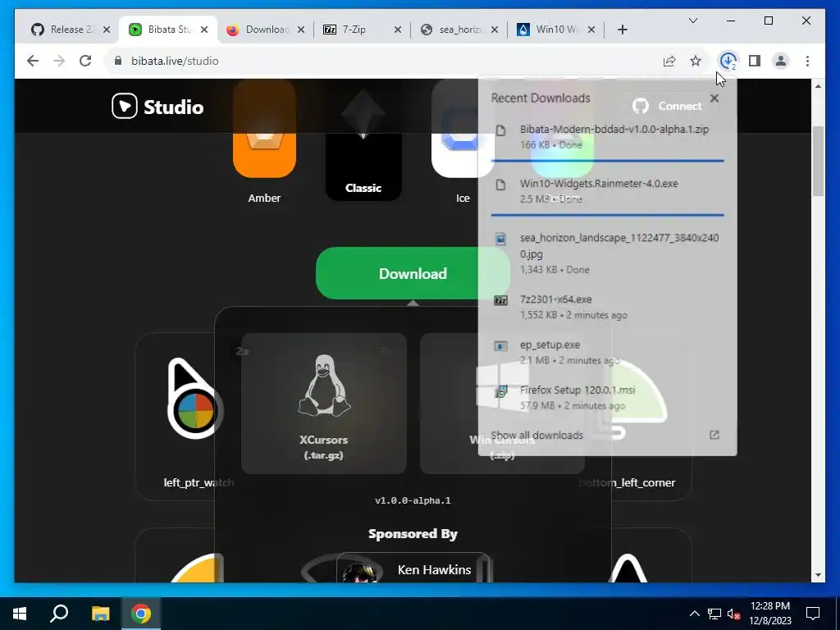Go forward with the arrow button
840x630 pixels.
tap(59, 61)
